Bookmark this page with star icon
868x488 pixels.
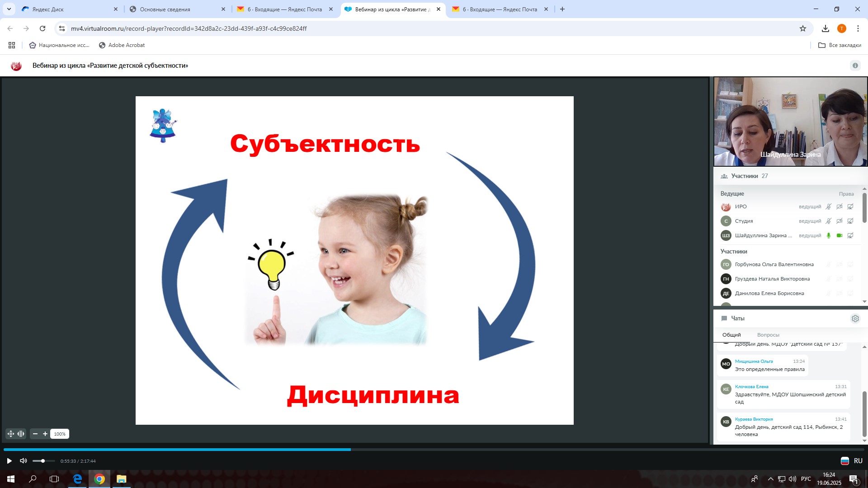[x=802, y=28]
